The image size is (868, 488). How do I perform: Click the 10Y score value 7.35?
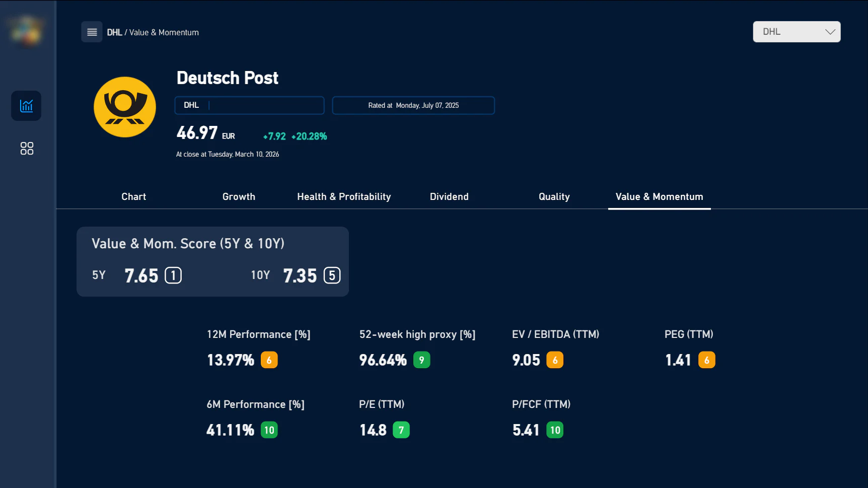coord(300,275)
